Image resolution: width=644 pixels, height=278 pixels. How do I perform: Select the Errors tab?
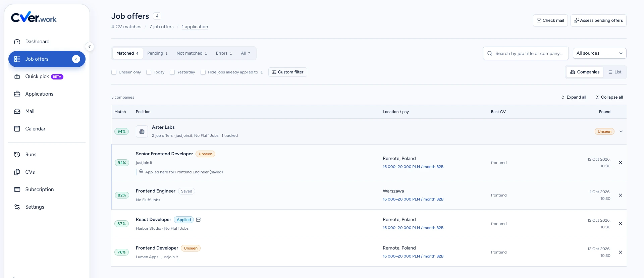point(224,53)
